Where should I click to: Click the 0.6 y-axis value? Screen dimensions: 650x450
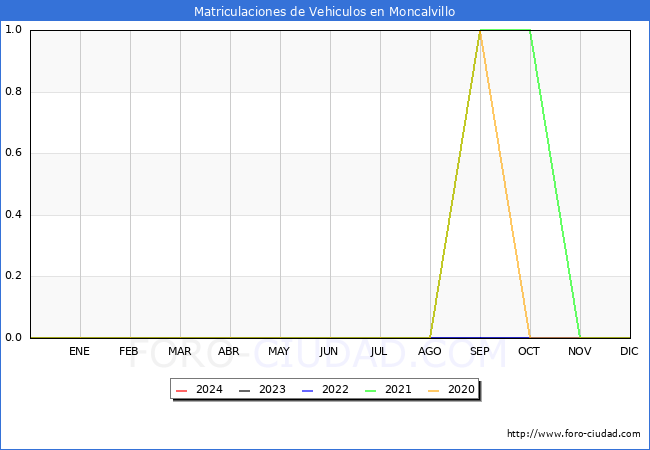tap(13, 153)
